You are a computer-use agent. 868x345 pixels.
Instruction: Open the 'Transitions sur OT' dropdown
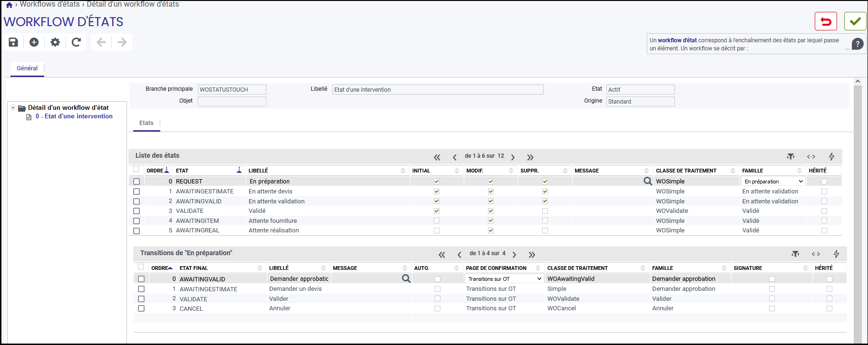(504, 279)
